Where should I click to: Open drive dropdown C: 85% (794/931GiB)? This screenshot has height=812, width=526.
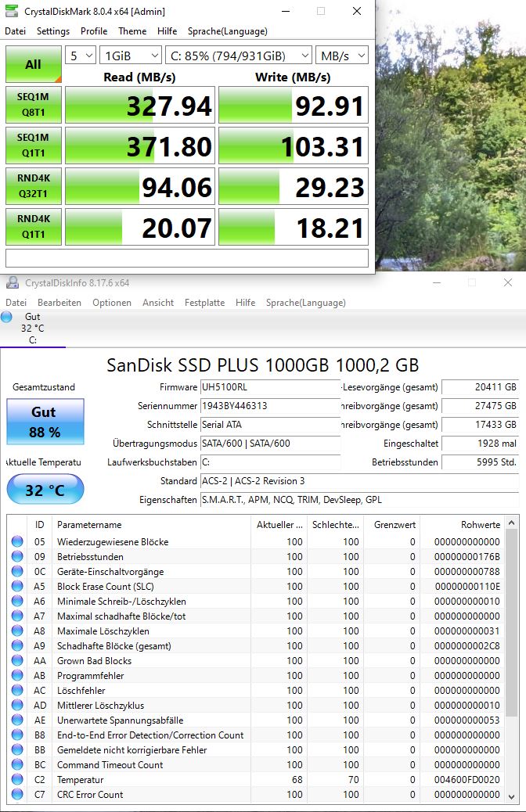point(239,56)
